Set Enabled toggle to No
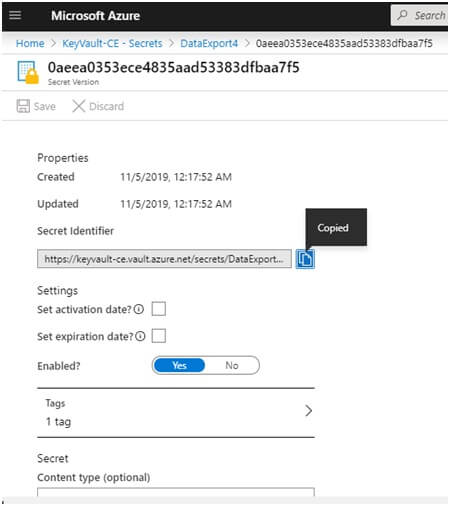The height and width of the screenshot is (506, 450). (x=232, y=365)
